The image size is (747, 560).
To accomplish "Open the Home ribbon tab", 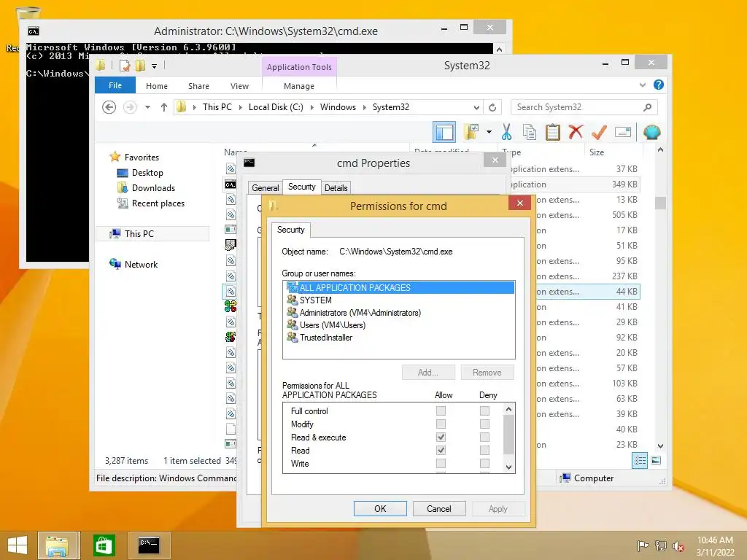I will pos(157,86).
